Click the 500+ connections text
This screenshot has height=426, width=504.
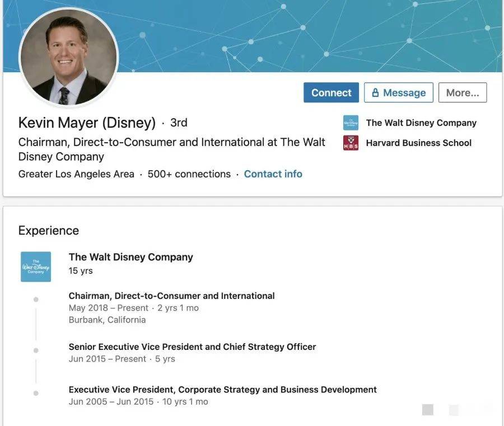pyautogui.click(x=189, y=174)
